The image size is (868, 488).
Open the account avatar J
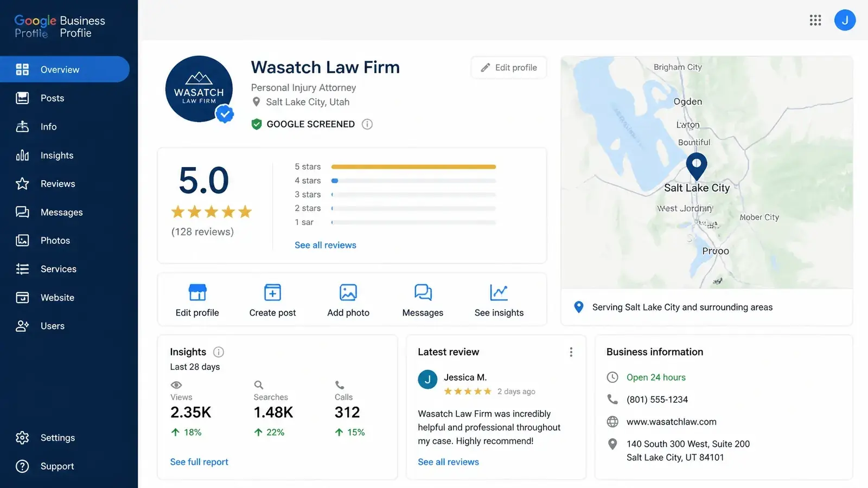(x=845, y=20)
